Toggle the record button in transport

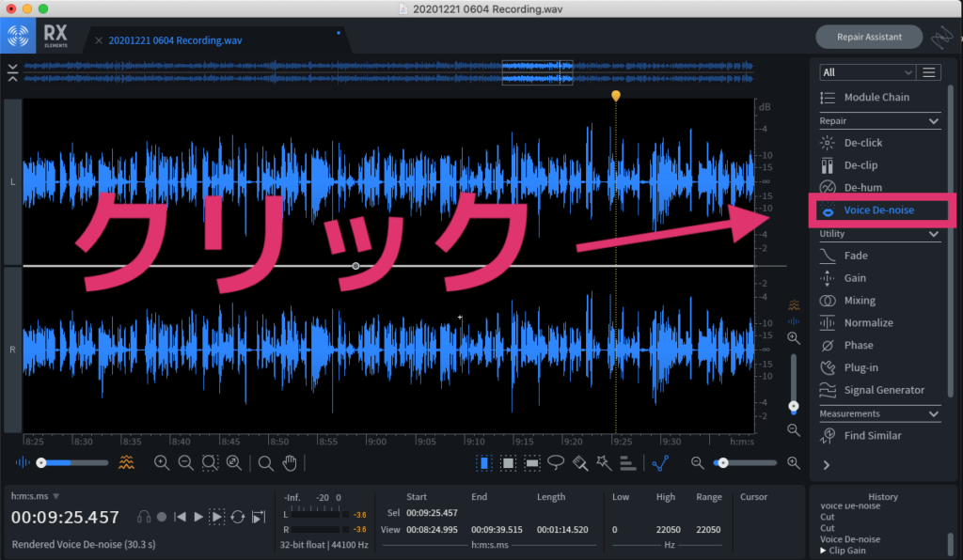click(x=162, y=517)
